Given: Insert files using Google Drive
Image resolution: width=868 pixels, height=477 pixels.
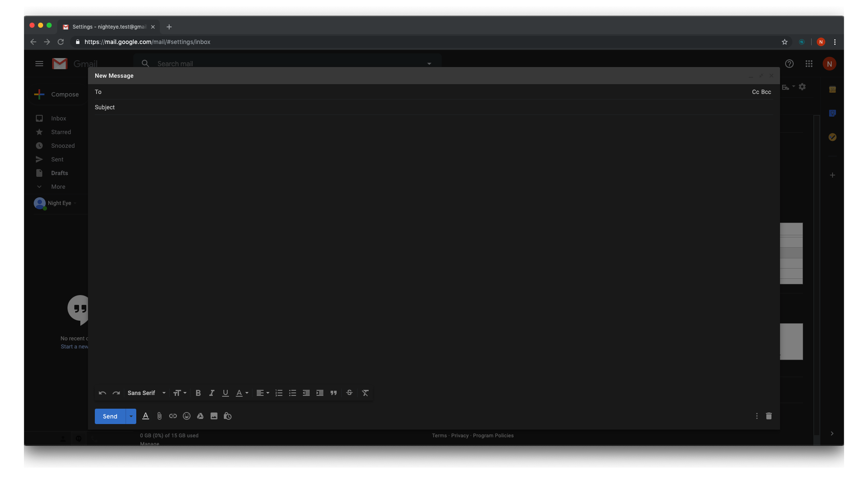Looking at the screenshot, I should (x=200, y=416).
